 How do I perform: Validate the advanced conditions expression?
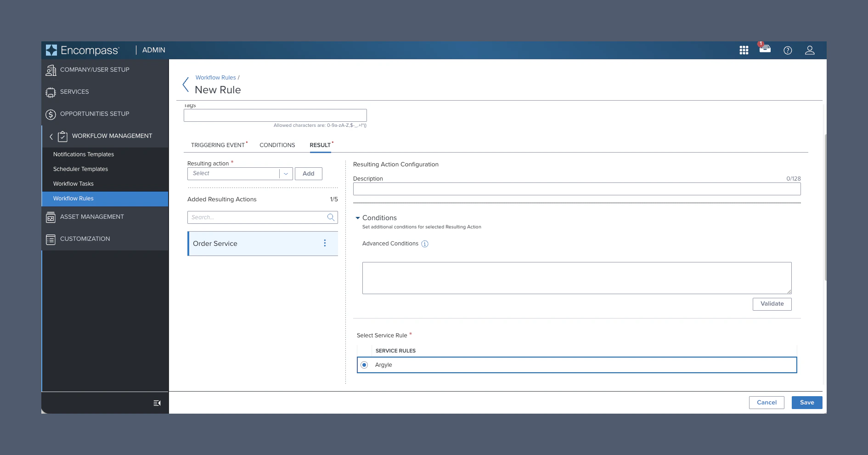pyautogui.click(x=772, y=304)
